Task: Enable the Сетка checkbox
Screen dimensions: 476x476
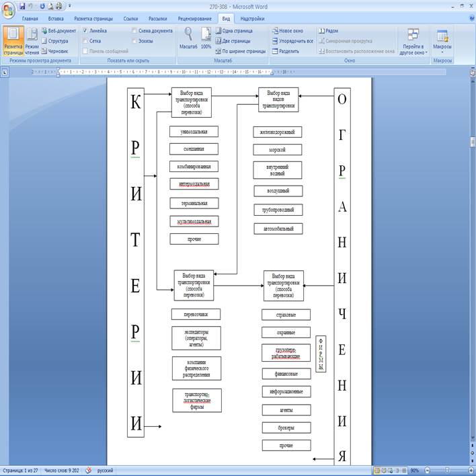Action: [x=85, y=41]
